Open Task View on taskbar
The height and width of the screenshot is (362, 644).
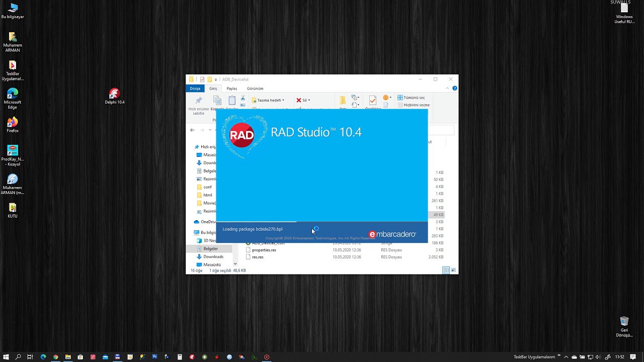coord(30,357)
